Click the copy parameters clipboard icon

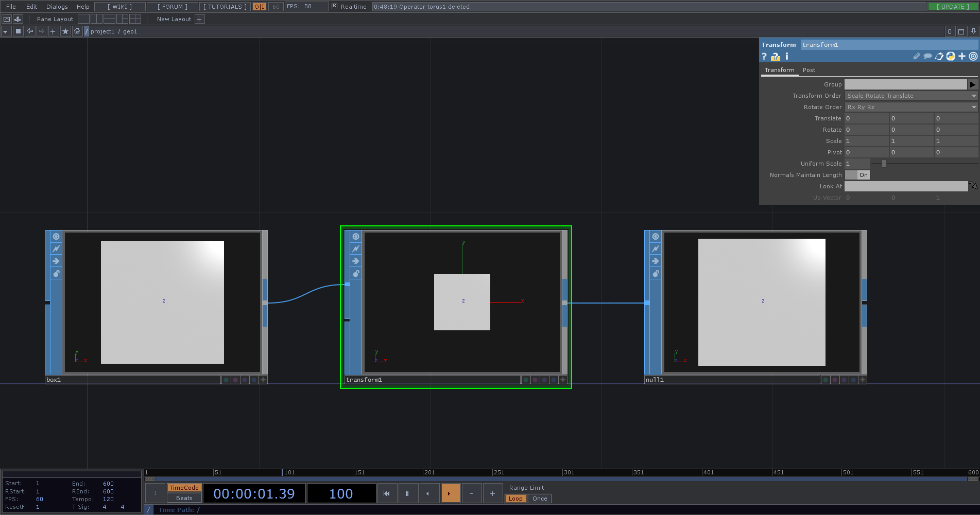(x=939, y=57)
